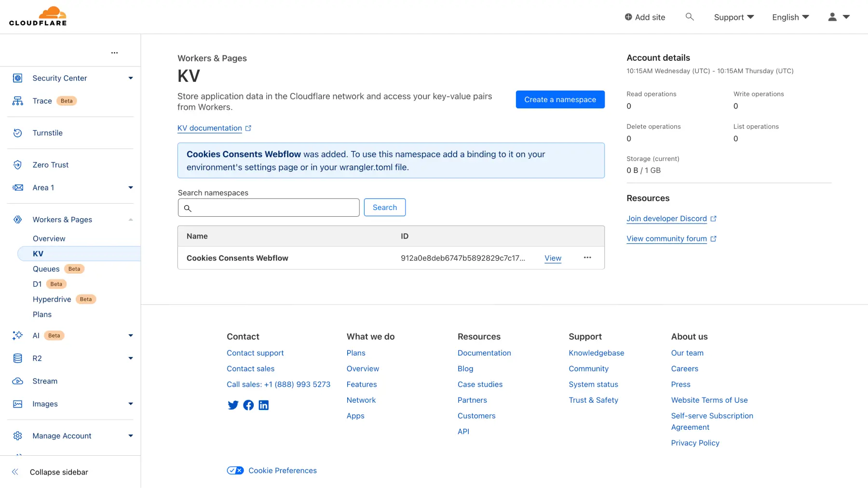The width and height of the screenshot is (868, 488).
Task: Open the user account profile icon
Action: (832, 17)
